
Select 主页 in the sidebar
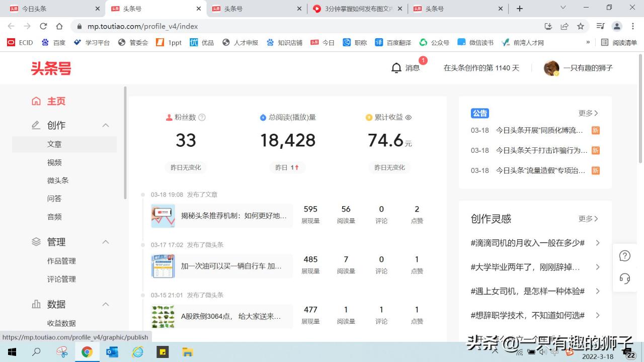pyautogui.click(x=56, y=101)
